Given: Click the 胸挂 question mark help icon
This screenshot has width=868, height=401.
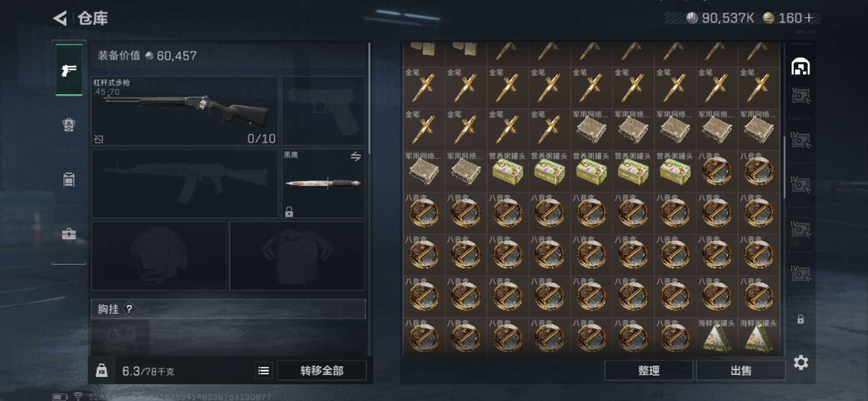Looking at the screenshot, I should point(129,309).
